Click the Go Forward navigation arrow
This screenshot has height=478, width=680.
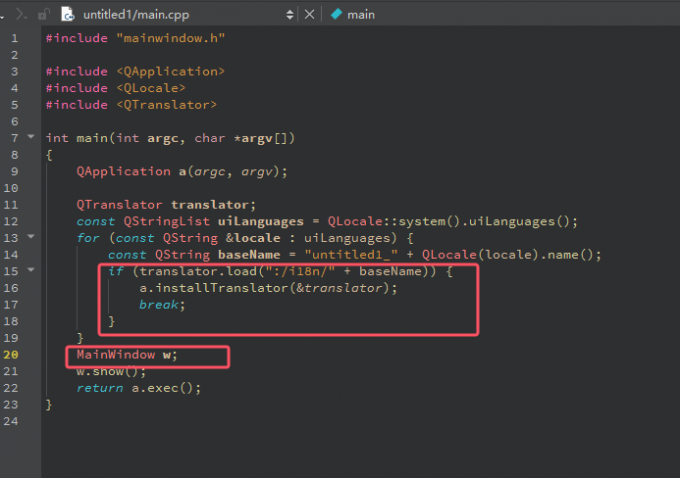click(23, 14)
